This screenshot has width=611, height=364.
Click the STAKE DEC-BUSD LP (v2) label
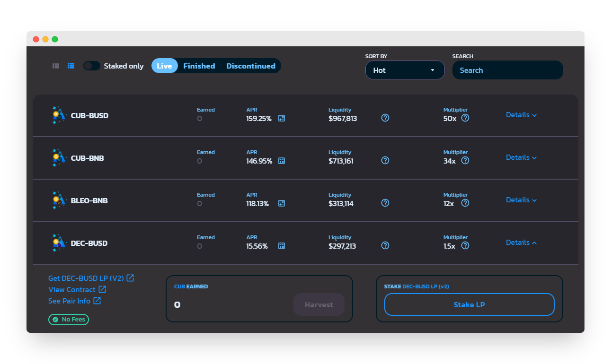coord(416,286)
